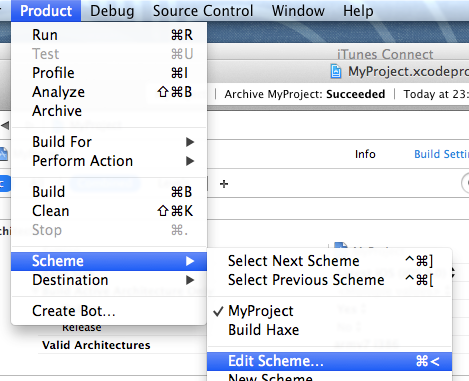This screenshot has width=469, height=381.
Task: Select Profile menu item
Action: coord(109,73)
